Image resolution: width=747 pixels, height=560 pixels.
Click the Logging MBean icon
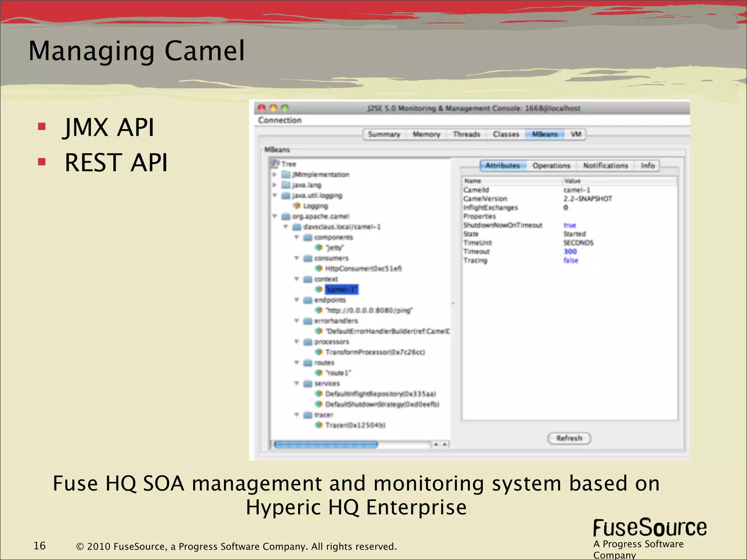[297, 206]
